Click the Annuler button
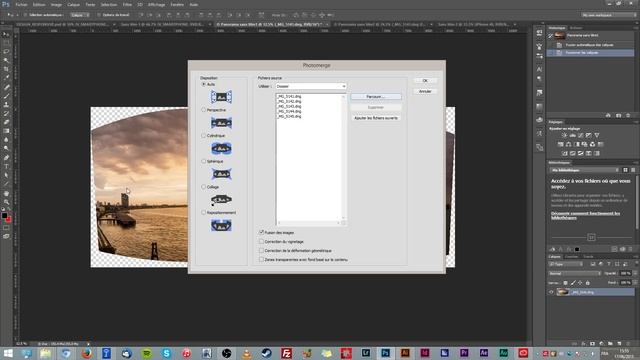Image resolution: width=640 pixels, height=360 pixels. coord(425,91)
